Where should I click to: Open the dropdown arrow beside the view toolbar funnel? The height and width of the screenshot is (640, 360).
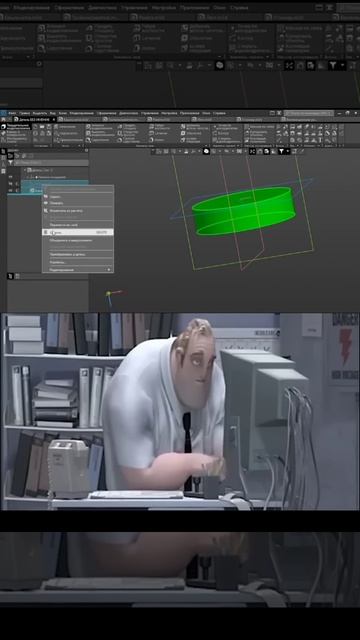point(287,151)
